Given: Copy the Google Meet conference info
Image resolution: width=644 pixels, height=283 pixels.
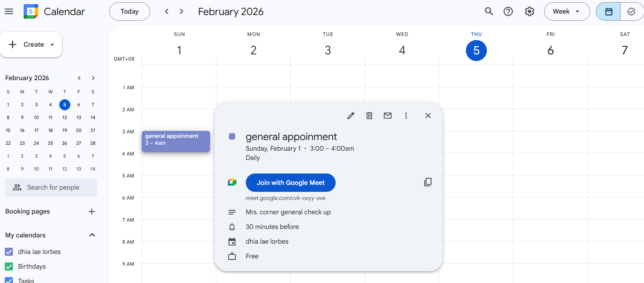Looking at the screenshot, I should pyautogui.click(x=428, y=182).
